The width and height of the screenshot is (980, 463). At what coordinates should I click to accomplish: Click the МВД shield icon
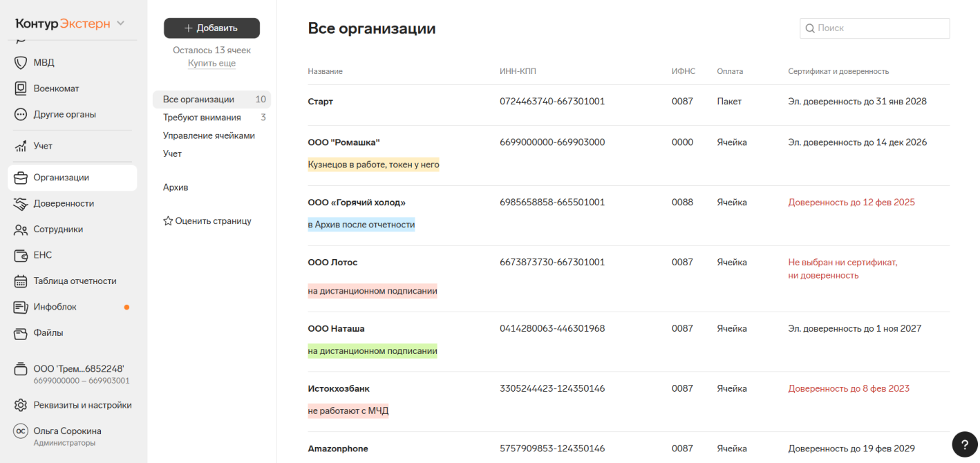[21, 63]
